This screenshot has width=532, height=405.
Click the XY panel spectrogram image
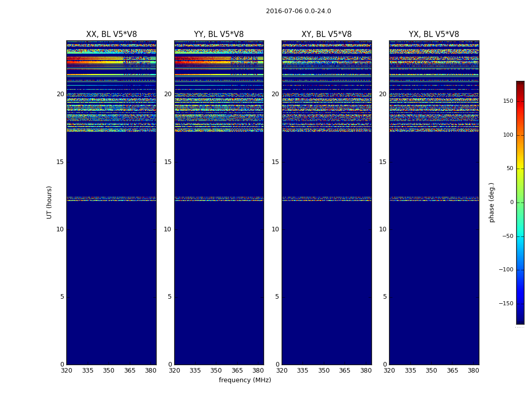click(x=326, y=202)
